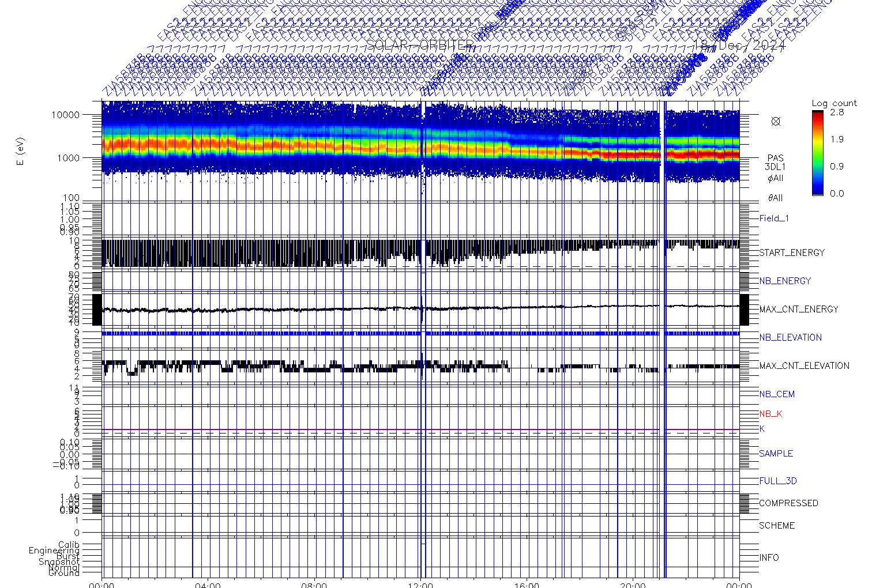Viewport: 872px width, 588px height.
Task: Click the 04:00 time axis label
Action: tap(208, 584)
